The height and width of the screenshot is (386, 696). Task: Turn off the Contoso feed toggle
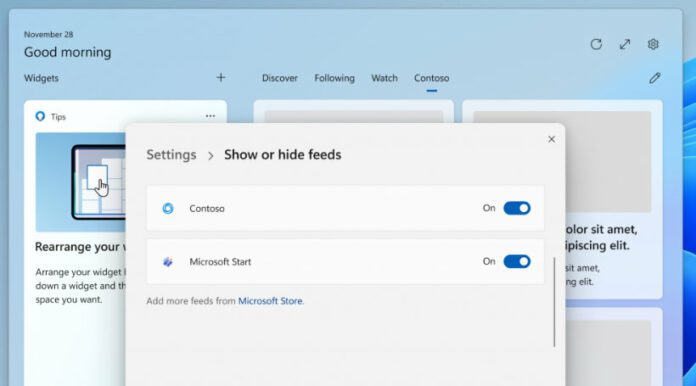click(517, 208)
